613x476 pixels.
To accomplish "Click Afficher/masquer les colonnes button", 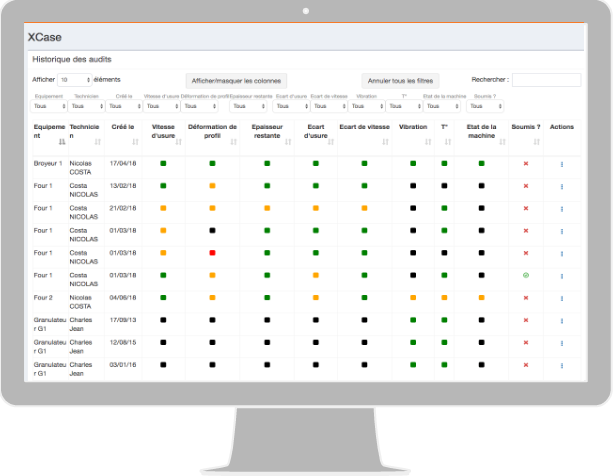I will tap(237, 79).
